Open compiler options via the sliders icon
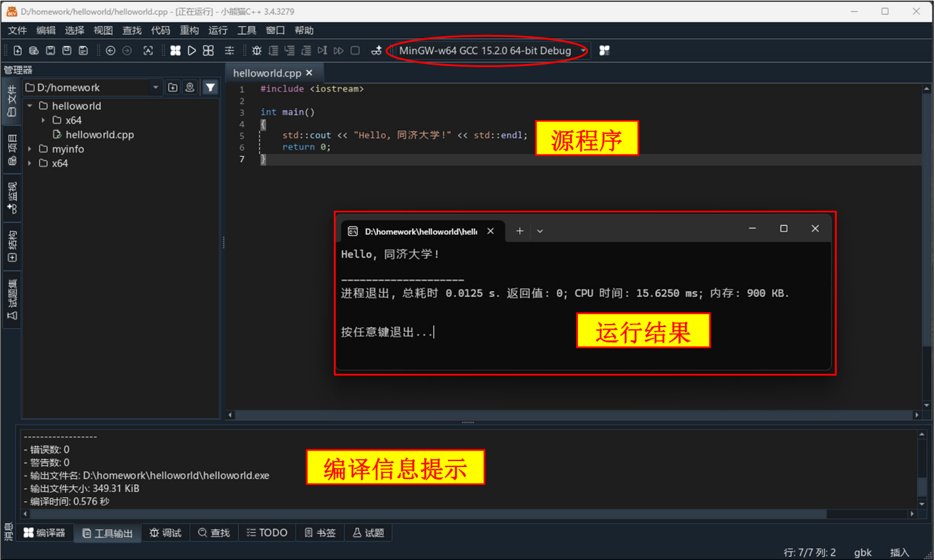935x560 pixels. click(229, 50)
